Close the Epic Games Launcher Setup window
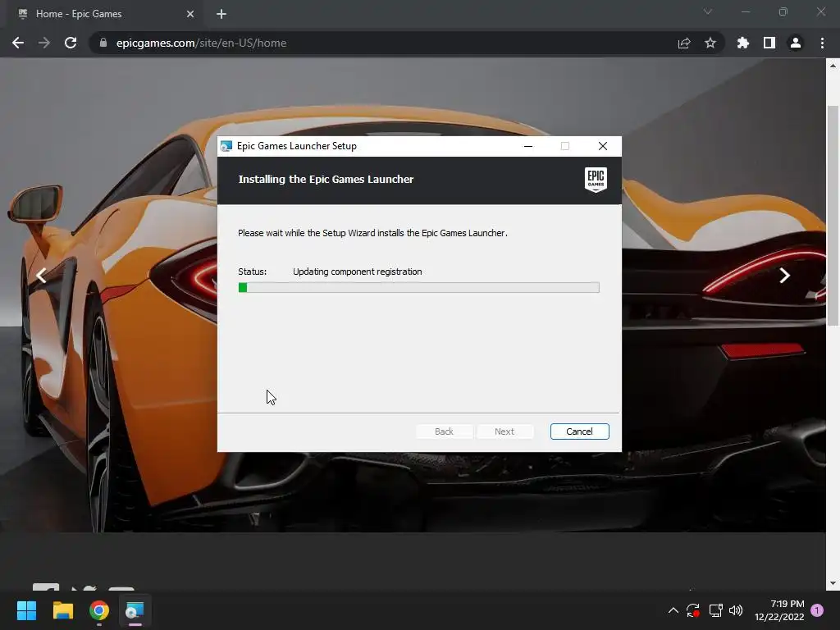Viewport: 840px width, 630px height. (x=603, y=146)
